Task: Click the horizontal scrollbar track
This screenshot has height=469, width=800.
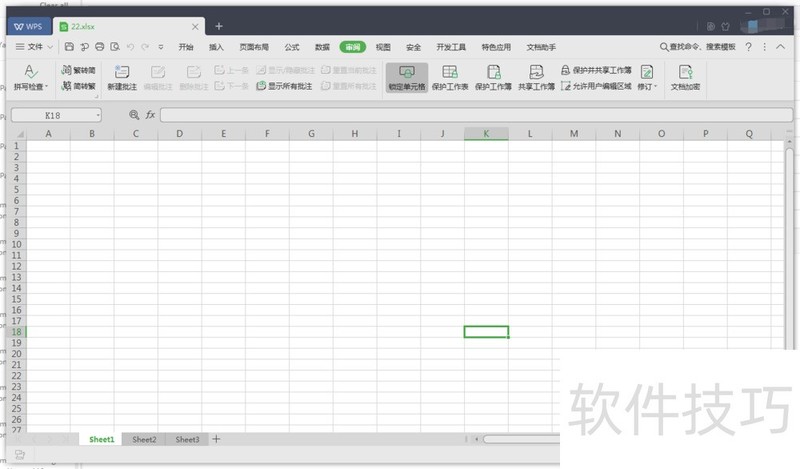Action: (x=521, y=439)
